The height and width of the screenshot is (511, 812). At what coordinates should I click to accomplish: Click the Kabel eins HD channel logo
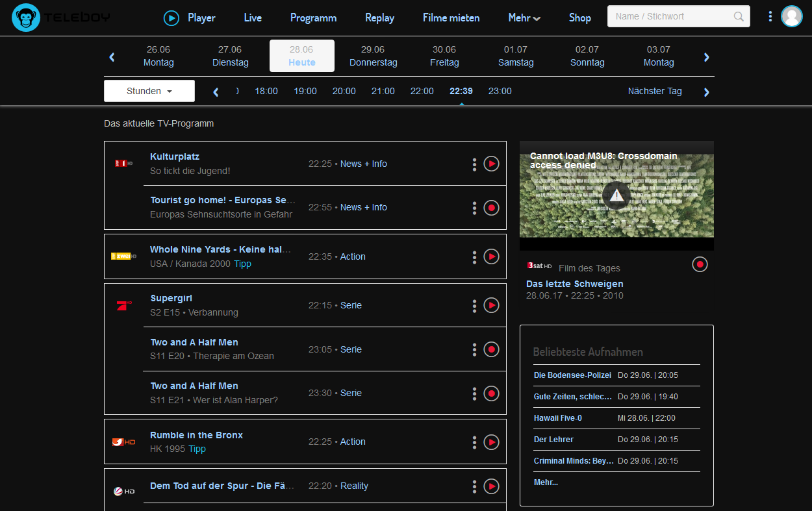coord(123,442)
